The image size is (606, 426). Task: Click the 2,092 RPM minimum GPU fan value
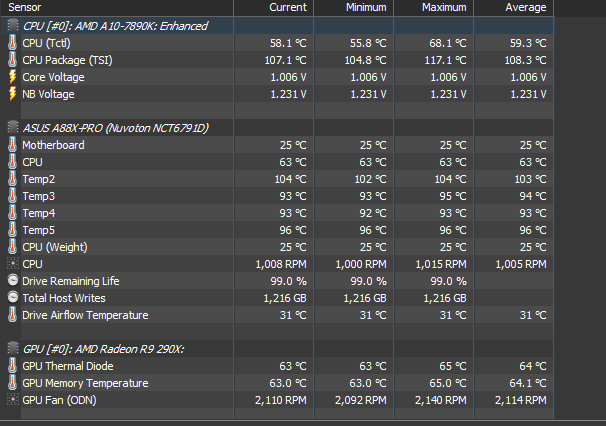point(361,400)
